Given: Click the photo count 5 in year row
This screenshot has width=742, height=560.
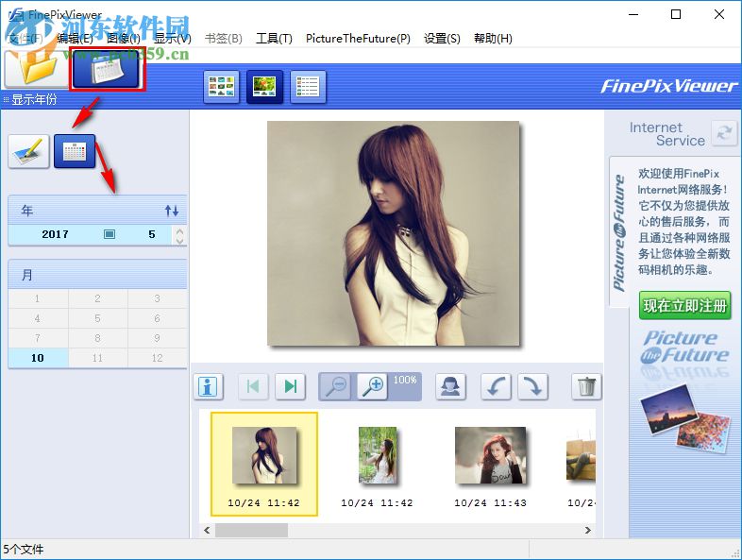Looking at the screenshot, I should (x=152, y=234).
